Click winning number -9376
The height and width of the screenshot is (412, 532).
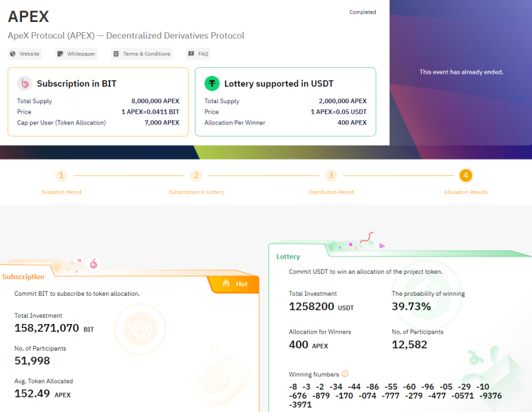491,395
